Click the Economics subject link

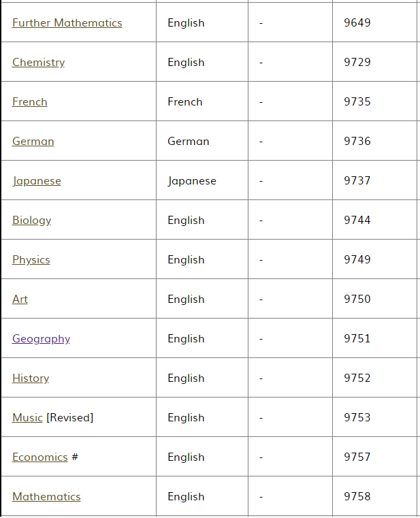(40, 457)
